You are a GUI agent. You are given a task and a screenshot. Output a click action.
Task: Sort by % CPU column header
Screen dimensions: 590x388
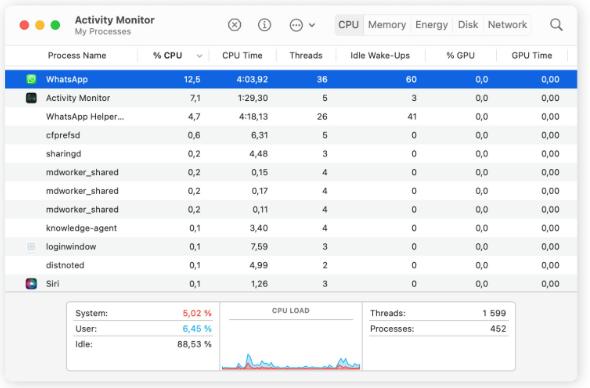pyautogui.click(x=167, y=56)
